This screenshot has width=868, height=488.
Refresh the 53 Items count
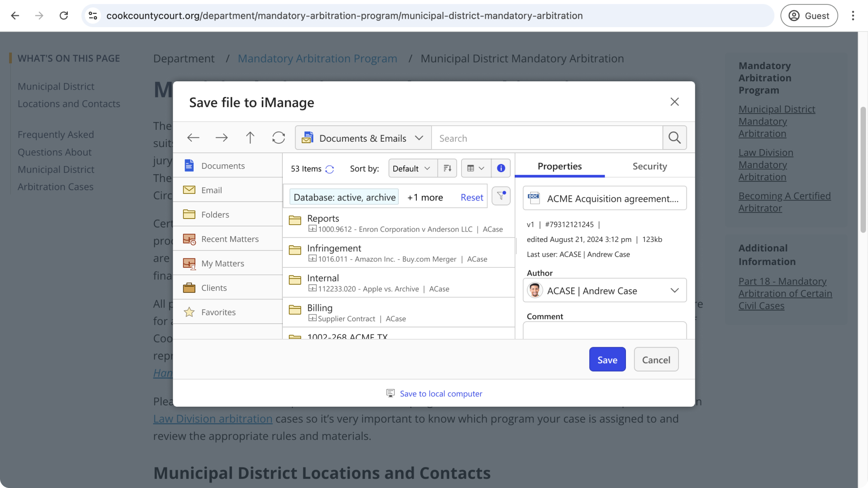tap(330, 169)
